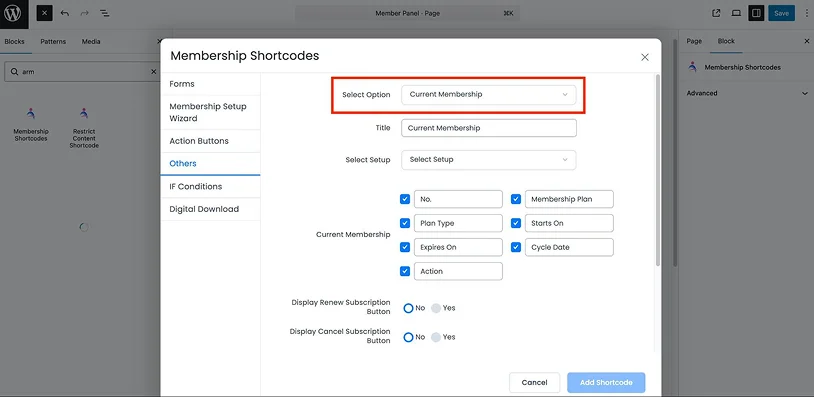This screenshot has height=397, width=814.
Task: Close the Membership Shortcodes dialog
Action: click(x=645, y=57)
